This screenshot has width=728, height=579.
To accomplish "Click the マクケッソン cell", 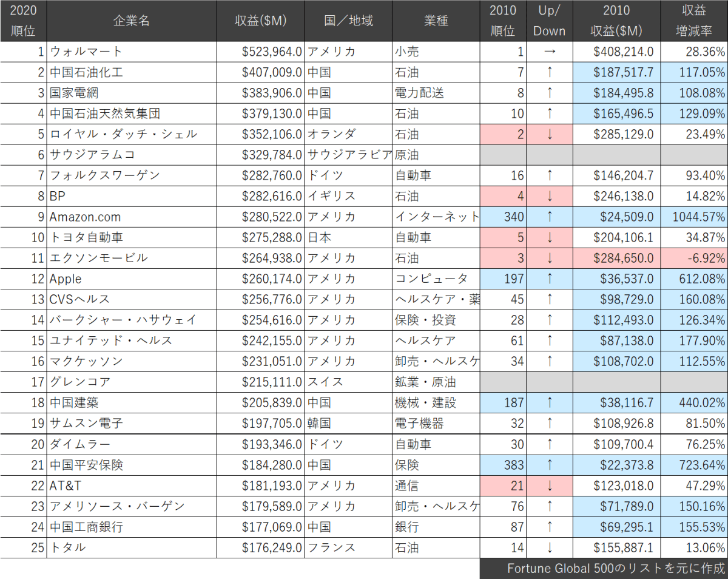I will pos(131,361).
